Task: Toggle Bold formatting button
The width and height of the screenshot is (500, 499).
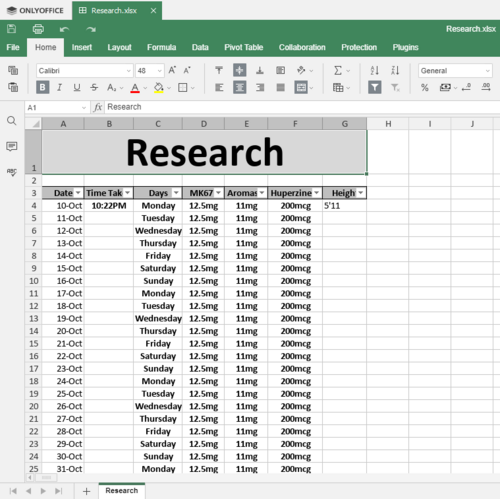Action: pyautogui.click(x=42, y=88)
